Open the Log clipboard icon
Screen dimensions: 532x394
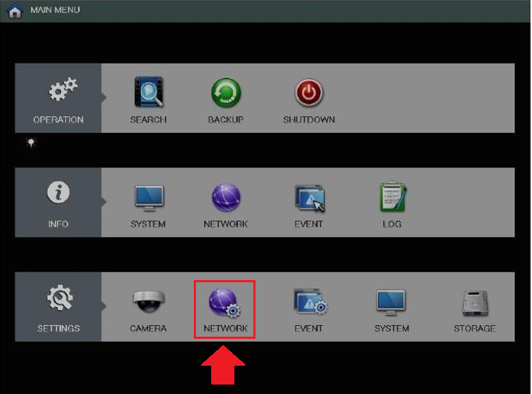coord(392,197)
